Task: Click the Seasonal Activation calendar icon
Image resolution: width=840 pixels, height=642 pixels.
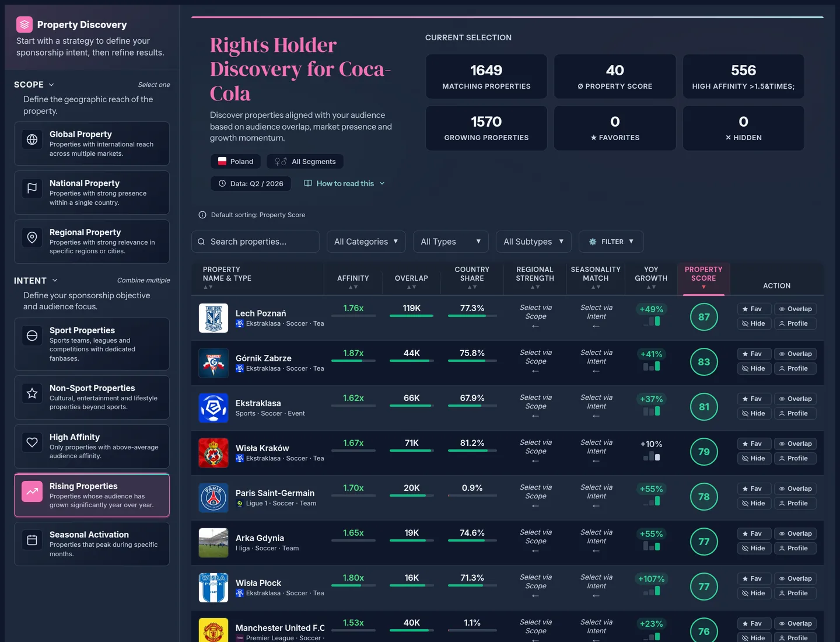Action: pos(32,540)
